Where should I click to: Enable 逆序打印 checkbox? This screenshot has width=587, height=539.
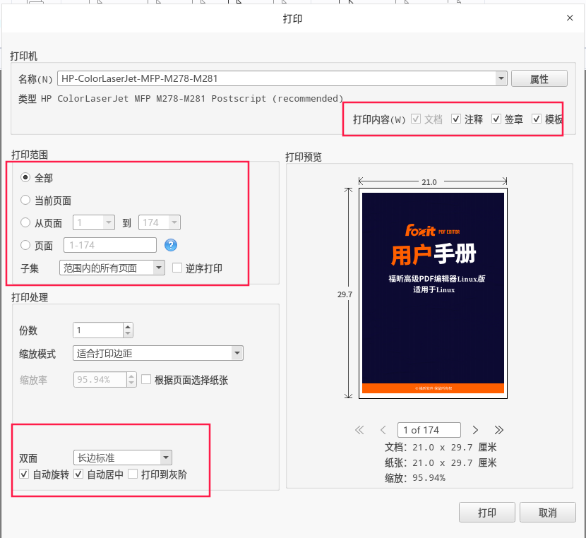pyautogui.click(x=177, y=268)
